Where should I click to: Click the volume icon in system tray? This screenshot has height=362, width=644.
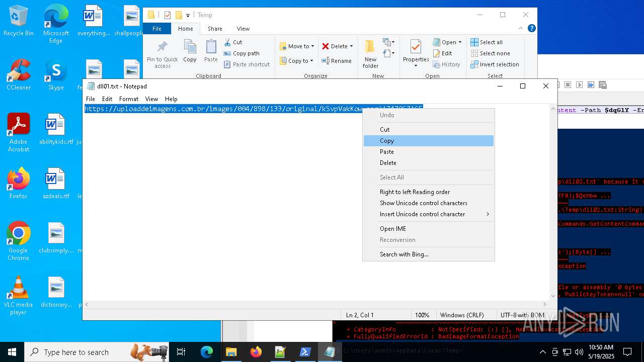point(579,352)
